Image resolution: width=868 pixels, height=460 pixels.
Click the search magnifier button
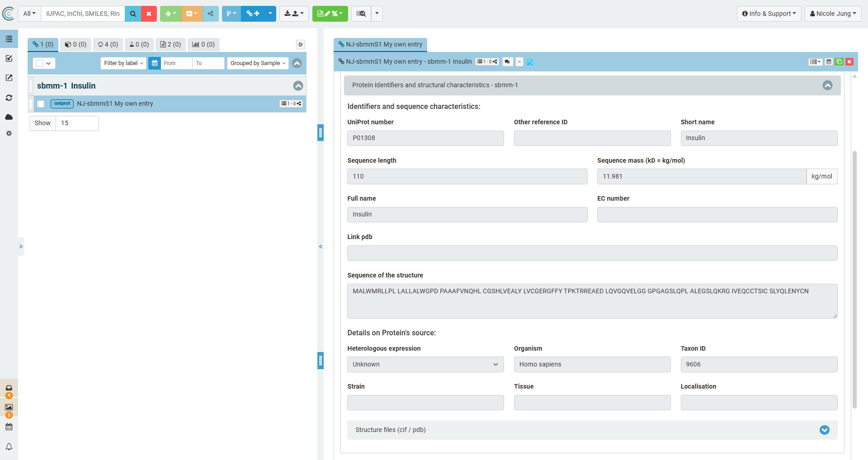132,14
